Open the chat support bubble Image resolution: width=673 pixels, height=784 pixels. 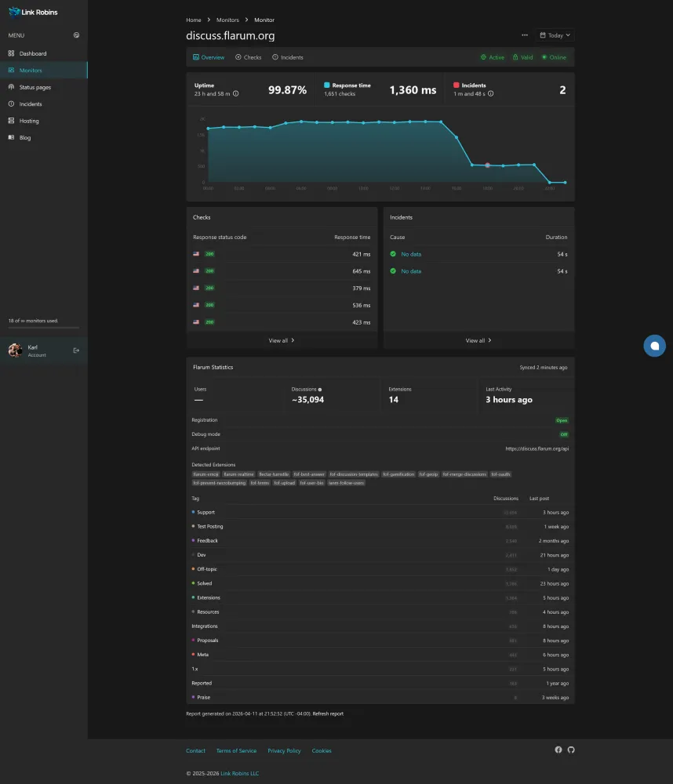654,346
